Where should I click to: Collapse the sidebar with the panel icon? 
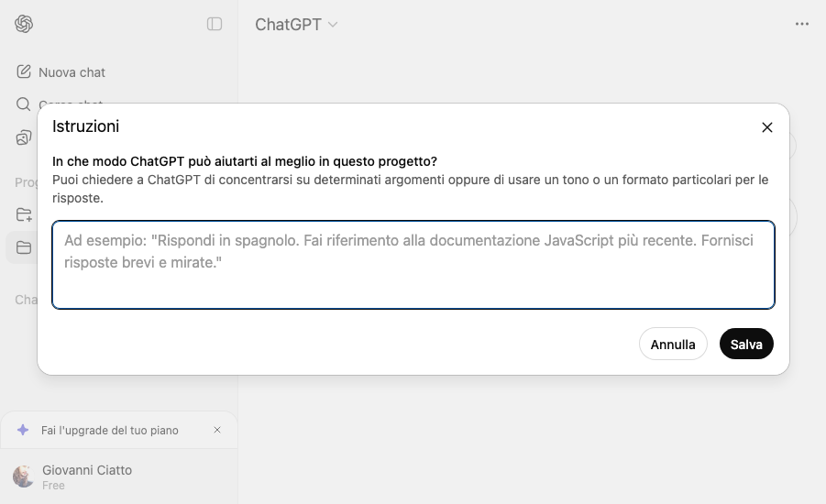coord(215,25)
